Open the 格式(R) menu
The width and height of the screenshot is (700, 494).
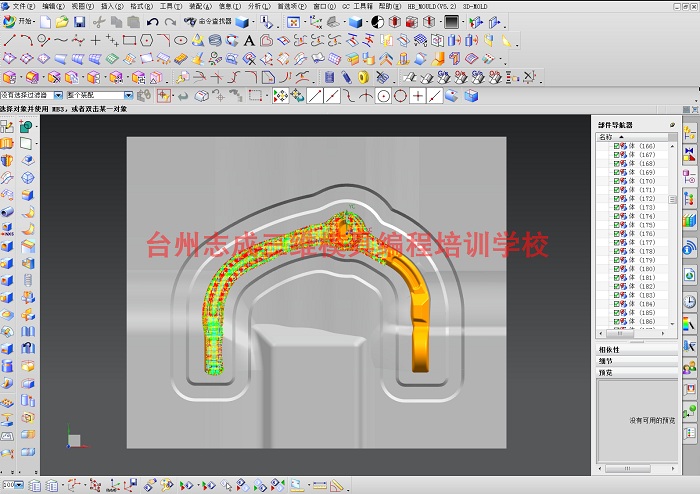coord(142,6)
